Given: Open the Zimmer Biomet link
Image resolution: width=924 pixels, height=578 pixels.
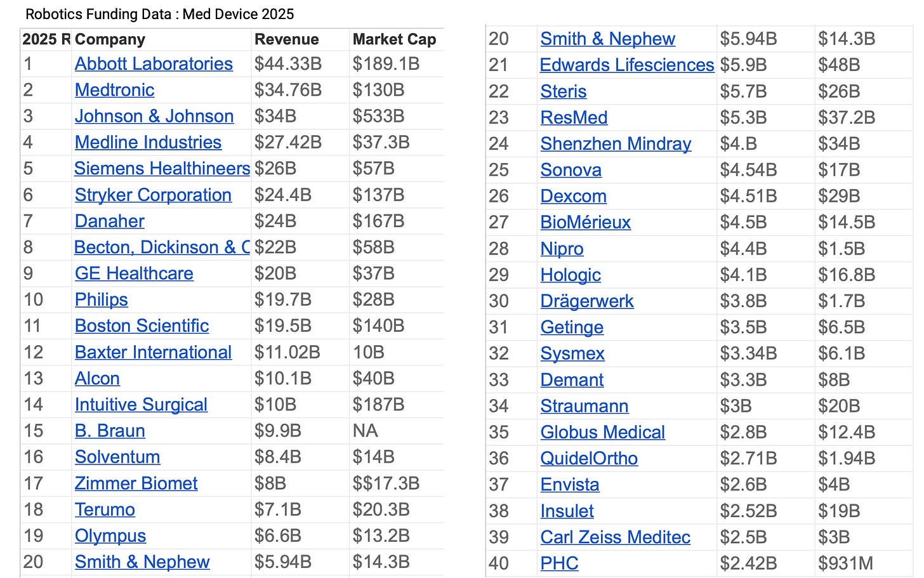Looking at the screenshot, I should pos(136,483).
